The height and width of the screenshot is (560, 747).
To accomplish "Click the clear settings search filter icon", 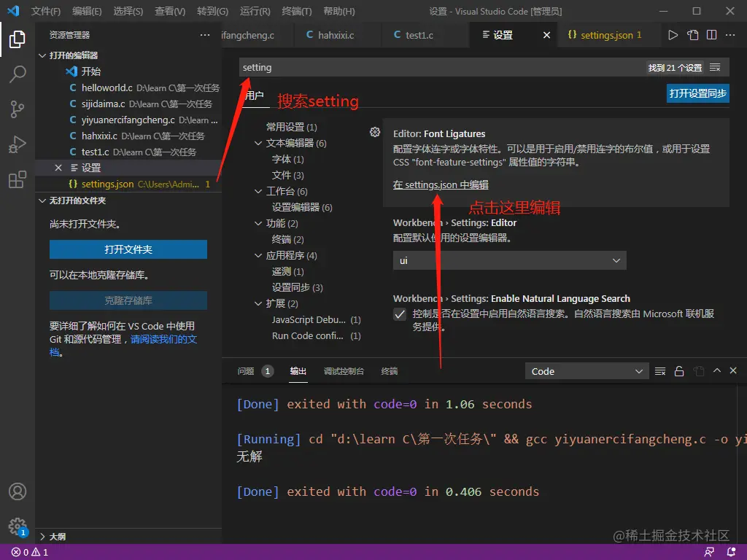I will point(715,68).
